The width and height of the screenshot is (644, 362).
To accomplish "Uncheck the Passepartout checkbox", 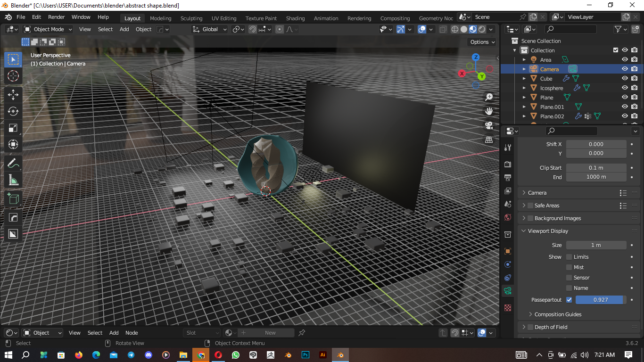I will tap(569, 300).
